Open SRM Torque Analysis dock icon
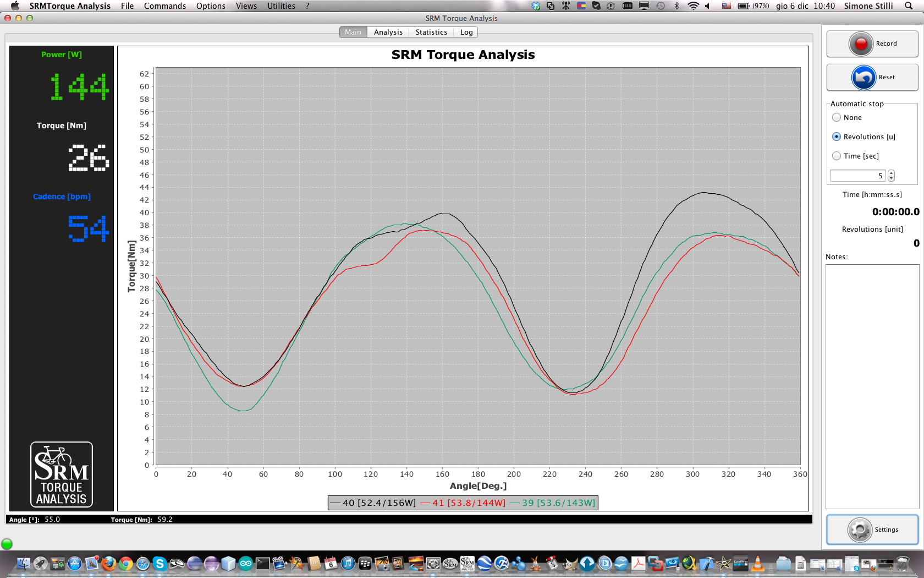This screenshot has width=924, height=578. (x=468, y=563)
